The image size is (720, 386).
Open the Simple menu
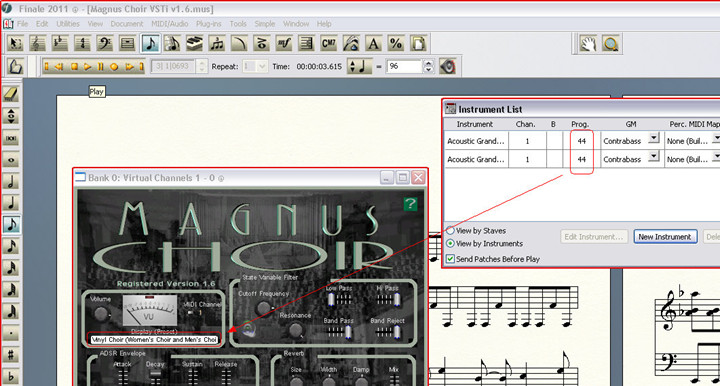tap(265, 23)
